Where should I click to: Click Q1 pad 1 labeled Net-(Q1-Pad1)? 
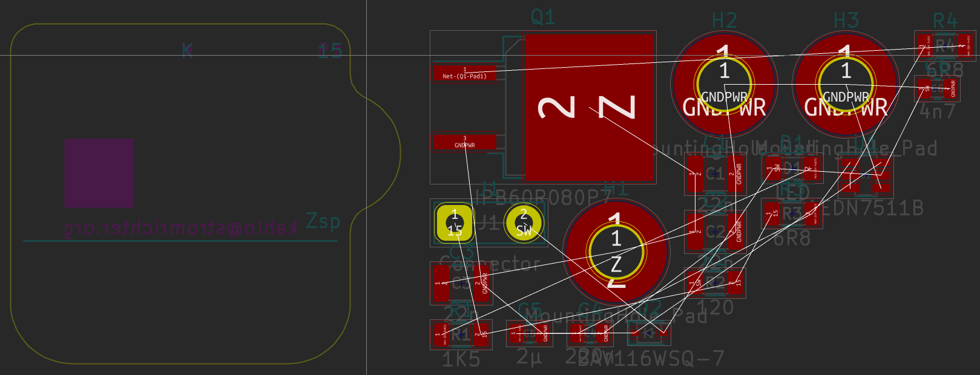coord(464,73)
